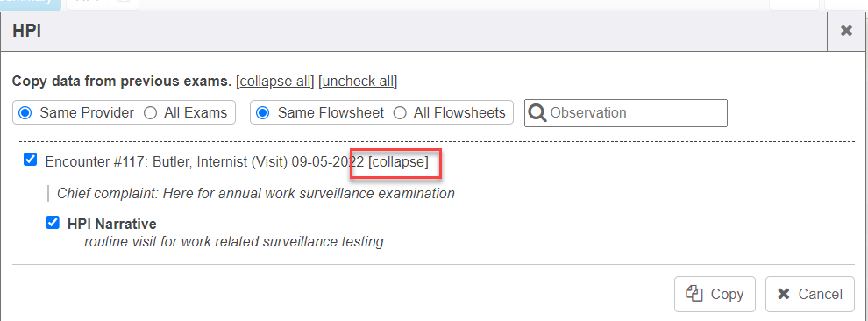Screen dimensions: 868x321
Task: Click the collapse all link
Action: (x=275, y=82)
